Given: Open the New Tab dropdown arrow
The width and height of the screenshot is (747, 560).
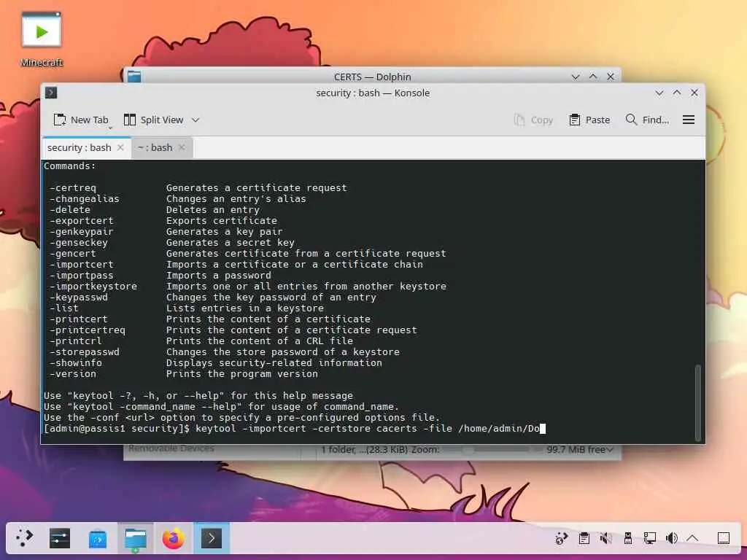Looking at the screenshot, I should 110,128.
